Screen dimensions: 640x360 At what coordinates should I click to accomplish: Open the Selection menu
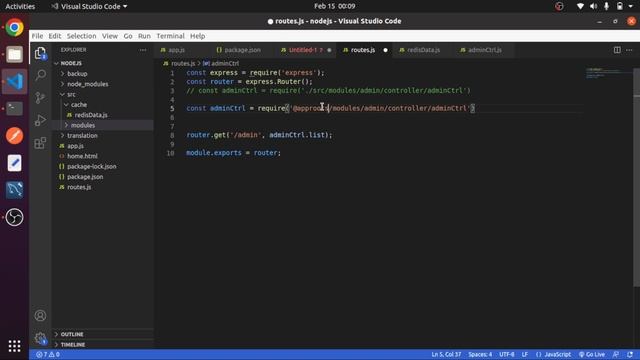(x=82, y=36)
